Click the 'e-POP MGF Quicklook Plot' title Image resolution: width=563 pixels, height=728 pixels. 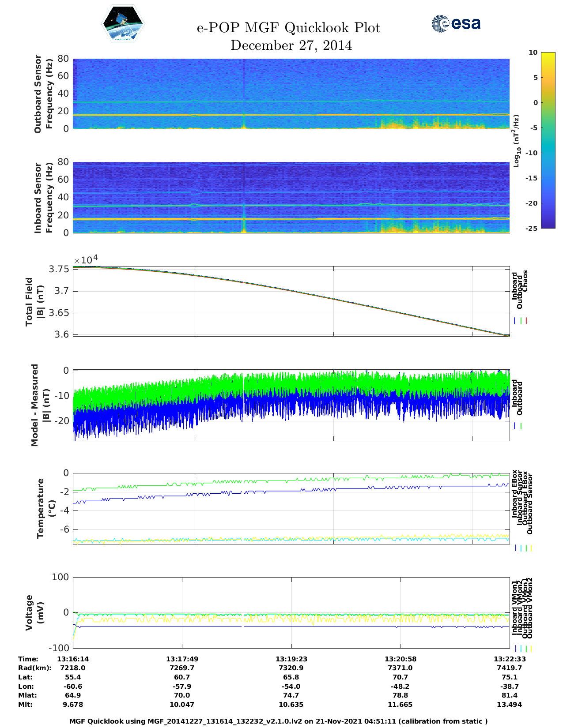(x=288, y=28)
